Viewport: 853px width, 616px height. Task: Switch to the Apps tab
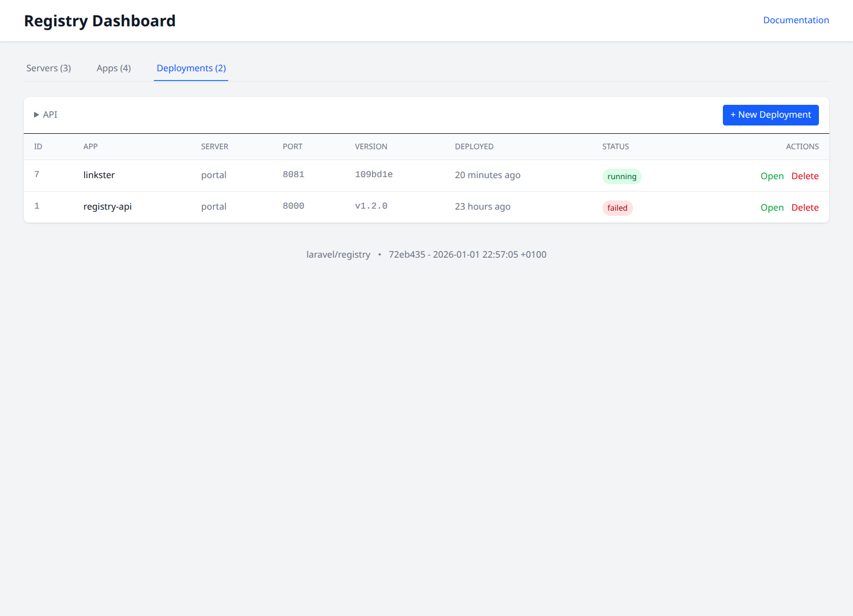point(114,68)
